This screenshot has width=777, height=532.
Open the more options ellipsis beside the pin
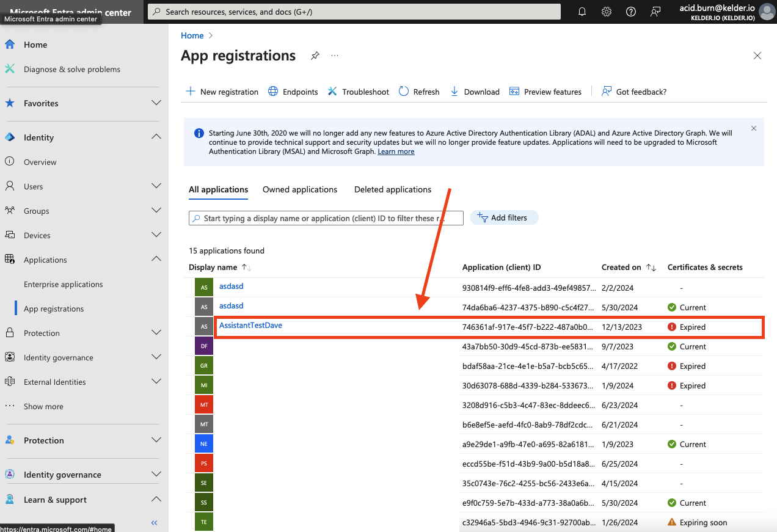(335, 56)
